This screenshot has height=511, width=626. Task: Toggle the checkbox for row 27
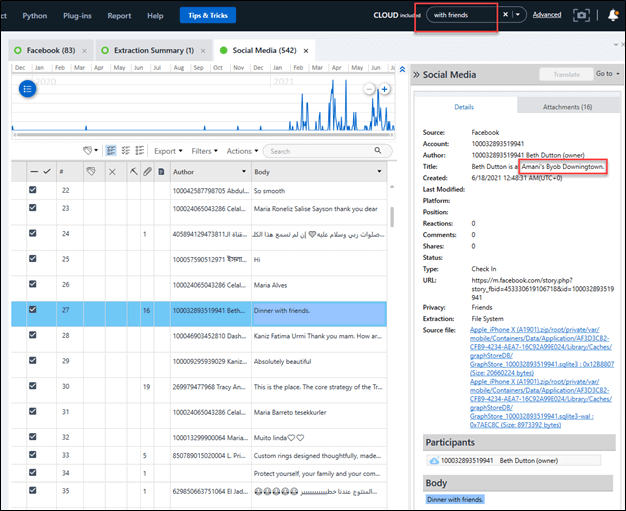(x=32, y=310)
